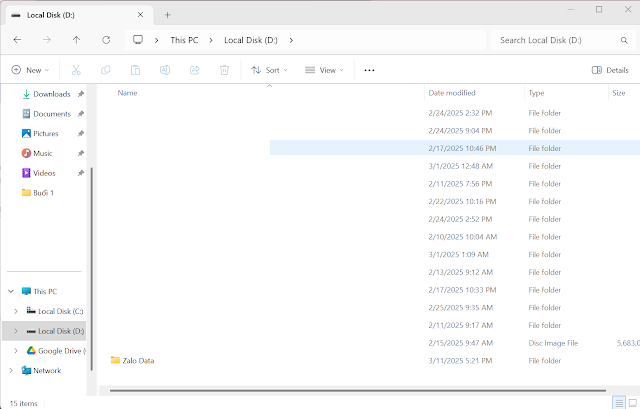Click the Back navigation arrow

pos(18,40)
